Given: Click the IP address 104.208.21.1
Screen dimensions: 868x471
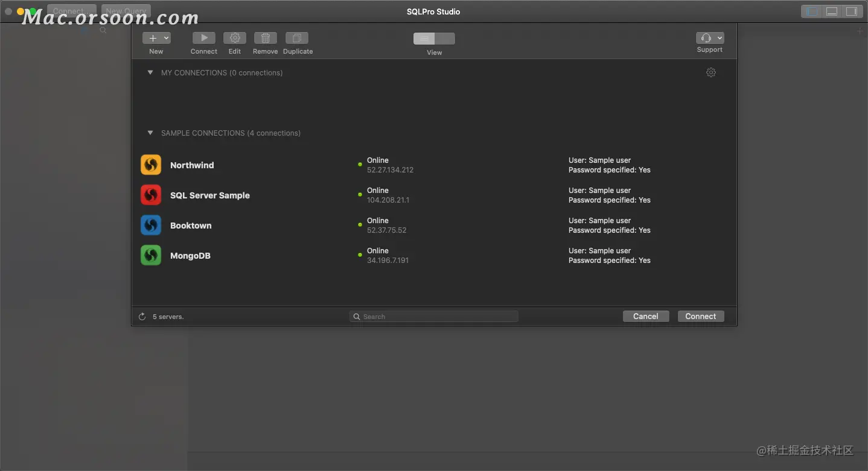Looking at the screenshot, I should click(x=388, y=200).
